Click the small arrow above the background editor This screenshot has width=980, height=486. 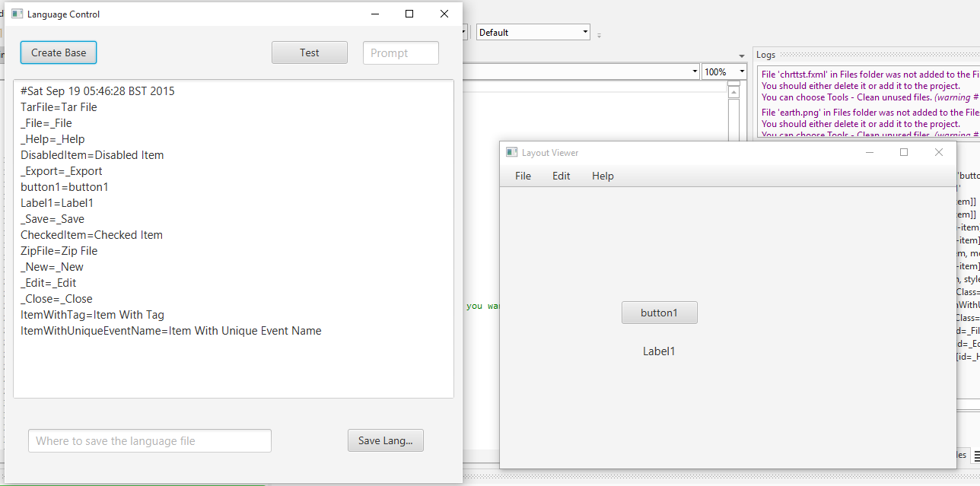742,56
